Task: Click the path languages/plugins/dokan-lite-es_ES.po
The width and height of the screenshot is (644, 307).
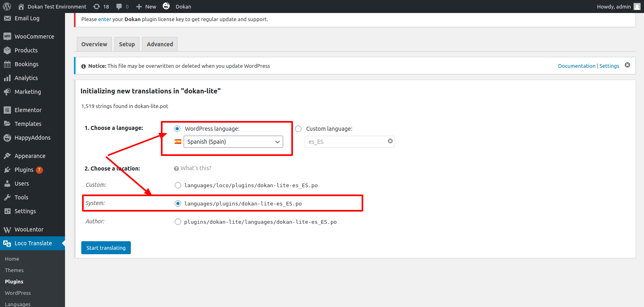Action: click(x=243, y=203)
